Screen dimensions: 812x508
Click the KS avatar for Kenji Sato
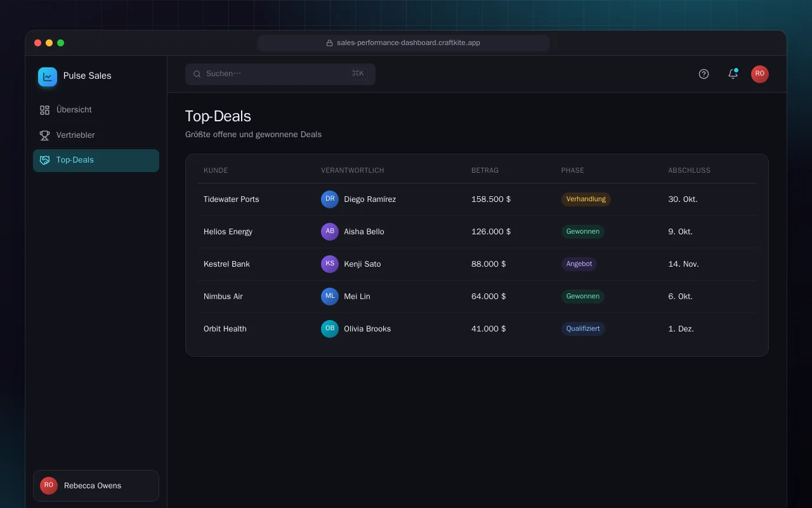point(330,264)
